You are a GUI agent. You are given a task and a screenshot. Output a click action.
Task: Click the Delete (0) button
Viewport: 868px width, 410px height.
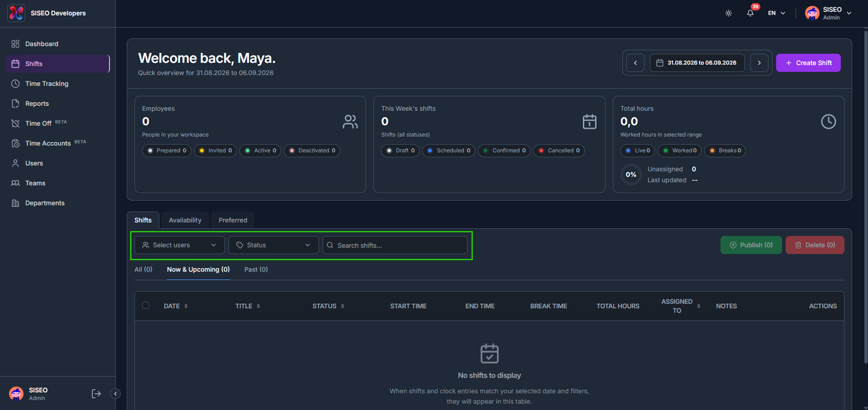[x=815, y=245]
